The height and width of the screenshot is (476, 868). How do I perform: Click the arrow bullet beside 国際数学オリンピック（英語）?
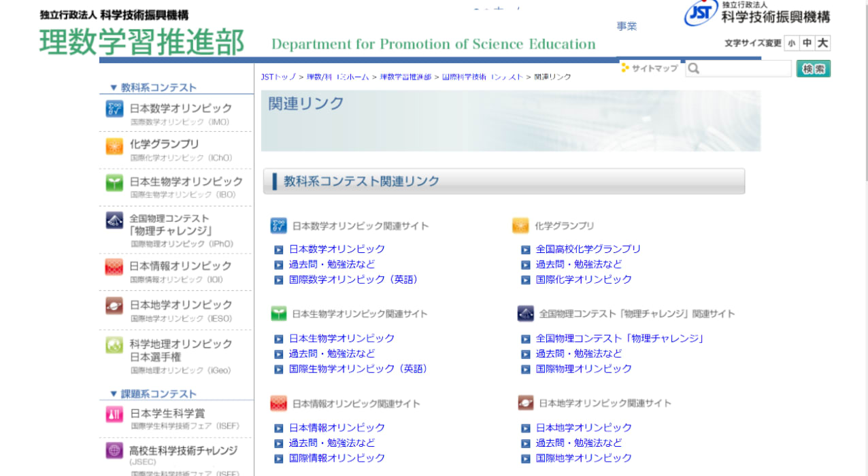point(279,279)
